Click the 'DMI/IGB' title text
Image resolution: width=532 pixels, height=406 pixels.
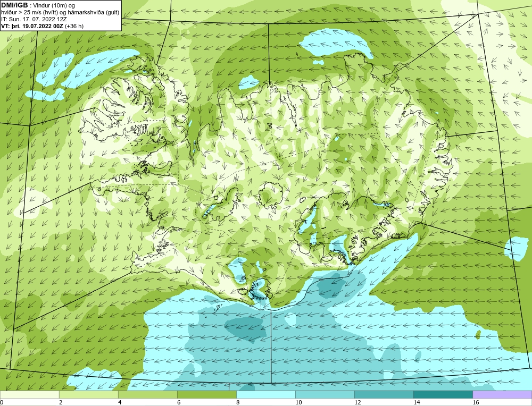coord(14,5)
